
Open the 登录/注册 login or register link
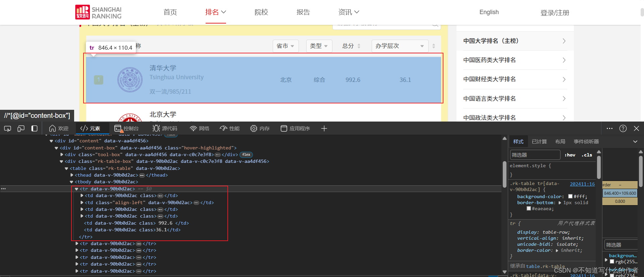pos(555,13)
